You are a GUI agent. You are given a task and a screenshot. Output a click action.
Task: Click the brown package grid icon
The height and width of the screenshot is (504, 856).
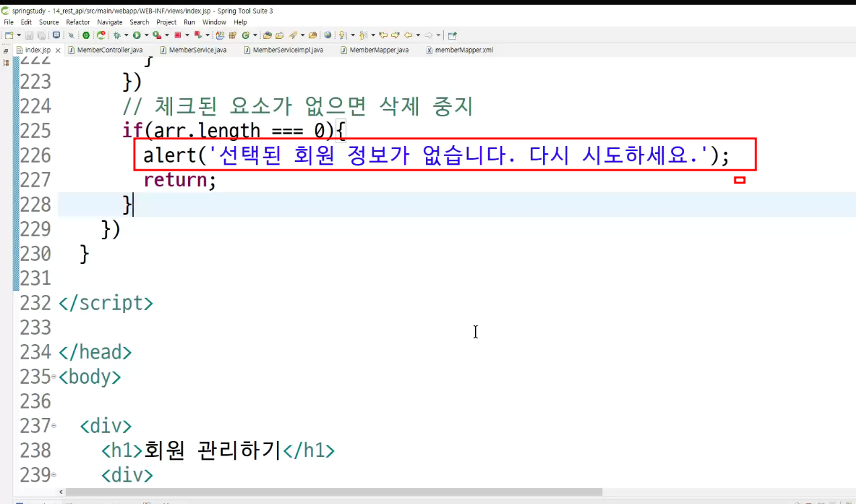[232, 35]
